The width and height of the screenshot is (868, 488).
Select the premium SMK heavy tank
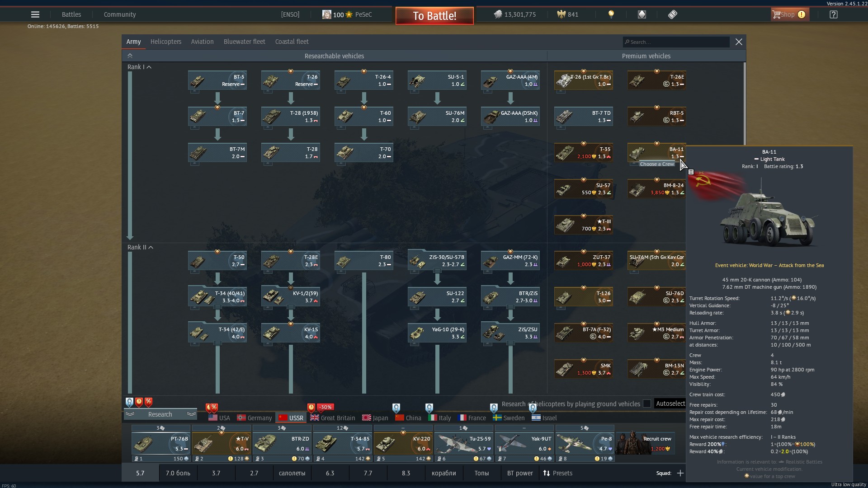click(584, 369)
